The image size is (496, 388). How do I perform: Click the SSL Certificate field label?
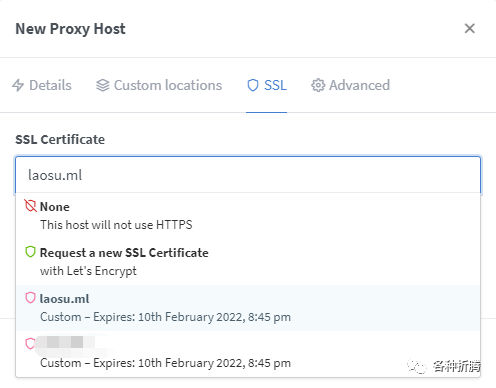click(60, 139)
